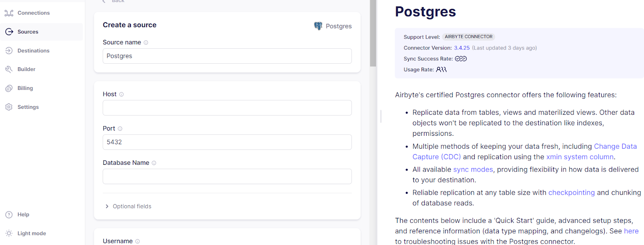Click info icon beside Port label
The height and width of the screenshot is (245, 644).
[x=120, y=129]
